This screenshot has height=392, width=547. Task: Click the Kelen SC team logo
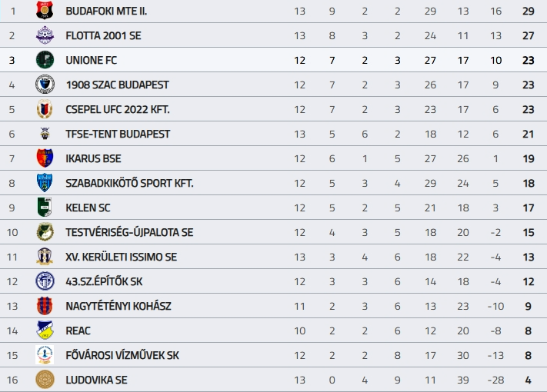click(x=45, y=208)
